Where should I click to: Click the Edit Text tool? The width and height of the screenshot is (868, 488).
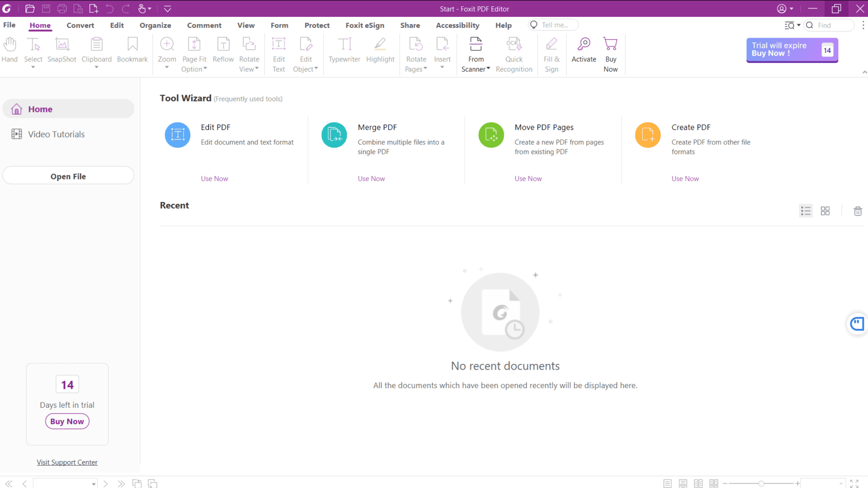(x=279, y=55)
